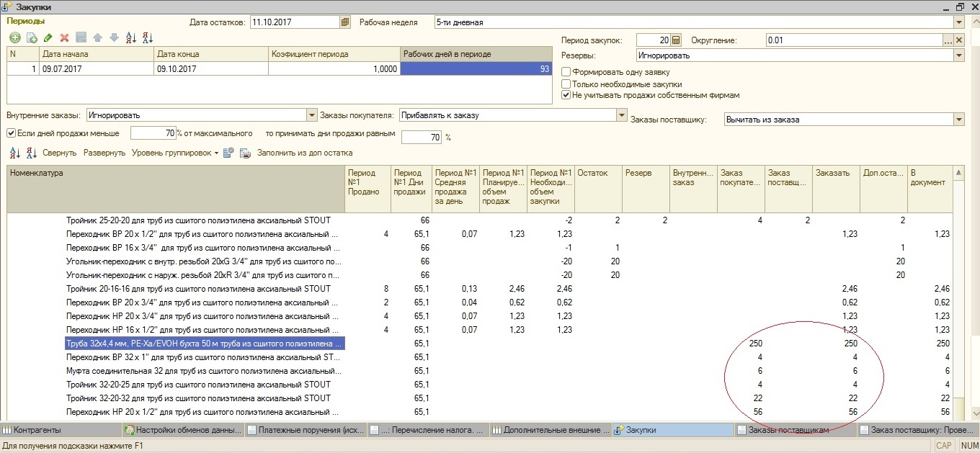Open the Уровень группировок dropdown menu
Viewport: 980px width, 453px height.
click(175, 153)
